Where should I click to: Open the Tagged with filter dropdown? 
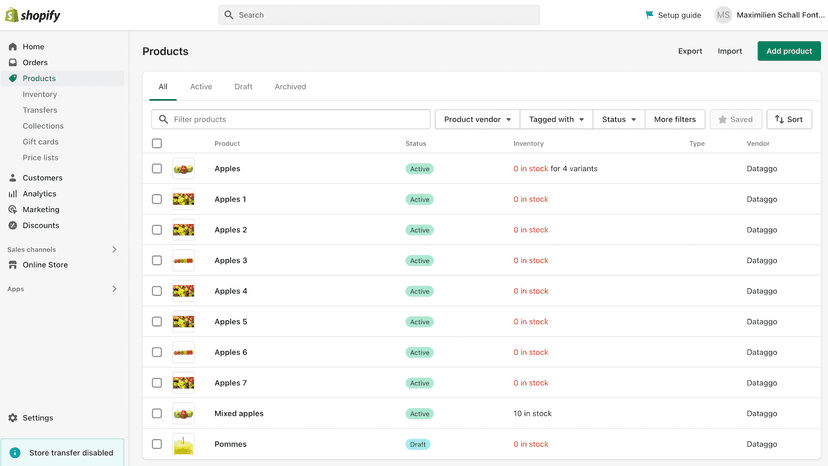click(x=557, y=119)
